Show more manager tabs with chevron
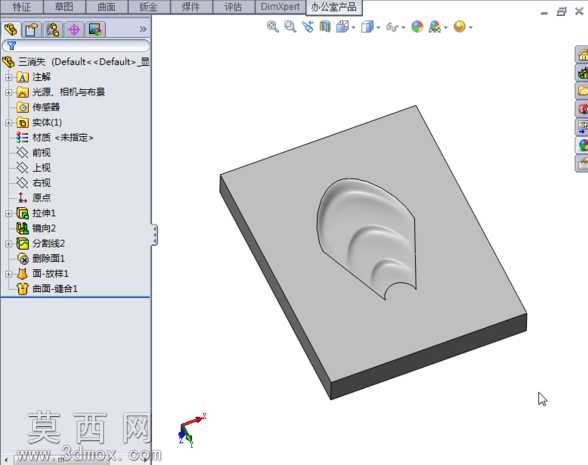This screenshot has width=588, height=465. coord(143,29)
